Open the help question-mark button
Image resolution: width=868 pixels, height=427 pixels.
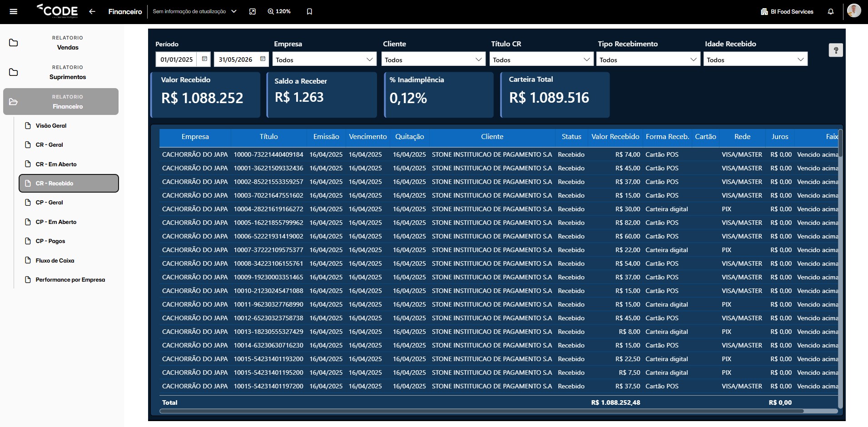836,50
